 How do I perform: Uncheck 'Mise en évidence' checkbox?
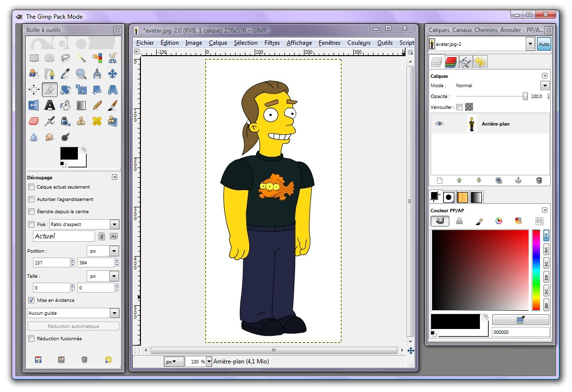click(x=32, y=300)
